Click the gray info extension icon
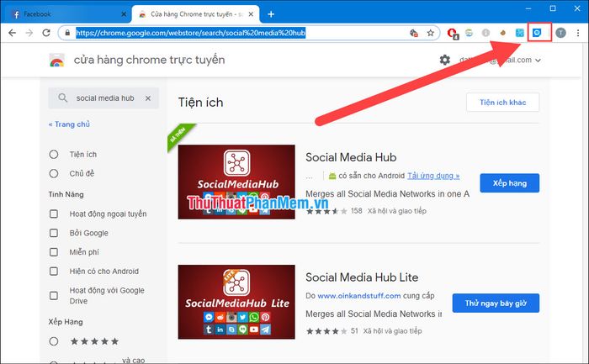 point(486,33)
